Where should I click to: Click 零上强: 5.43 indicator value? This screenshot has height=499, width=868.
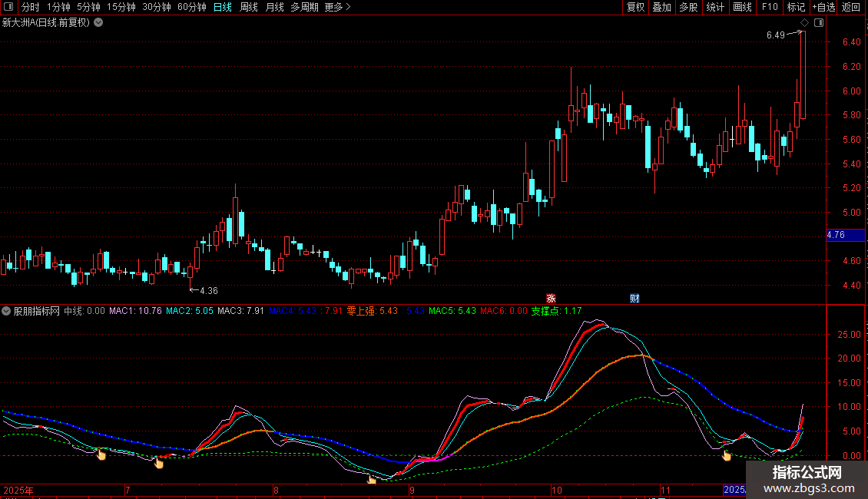373,311
